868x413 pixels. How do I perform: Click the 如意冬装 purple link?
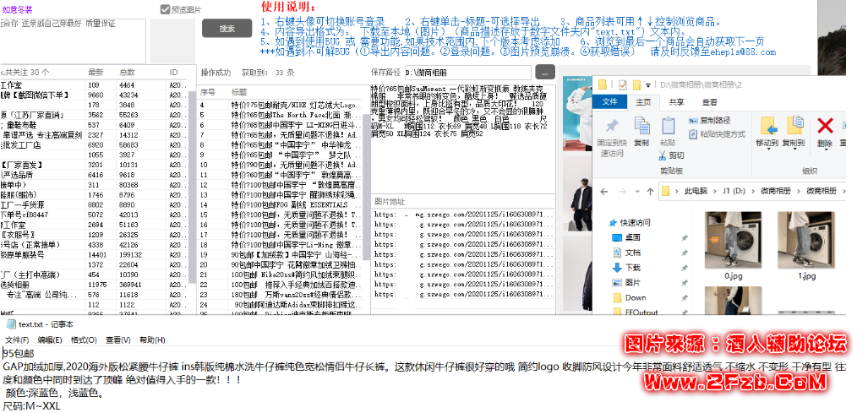pyautogui.click(x=17, y=9)
